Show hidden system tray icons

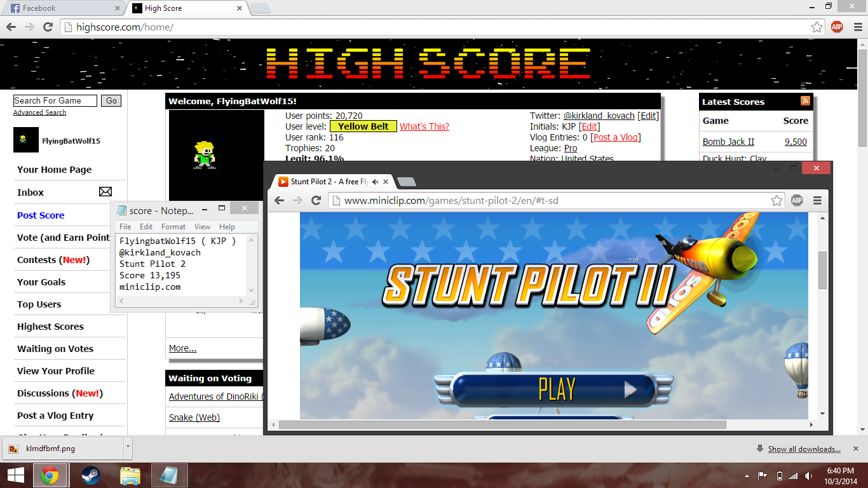747,476
